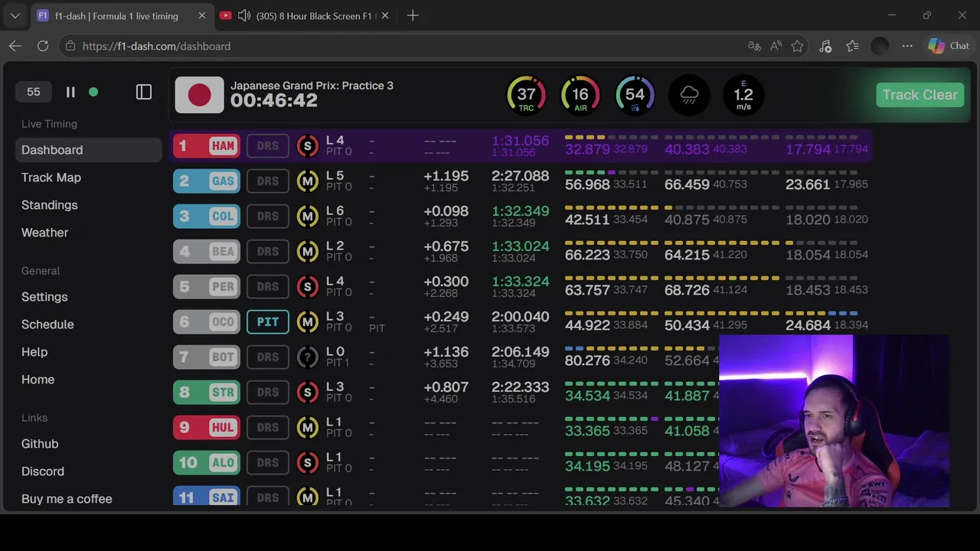Click the wind speed 1.2 m/s gauge
The height and width of the screenshot is (551, 980).
pos(743,95)
